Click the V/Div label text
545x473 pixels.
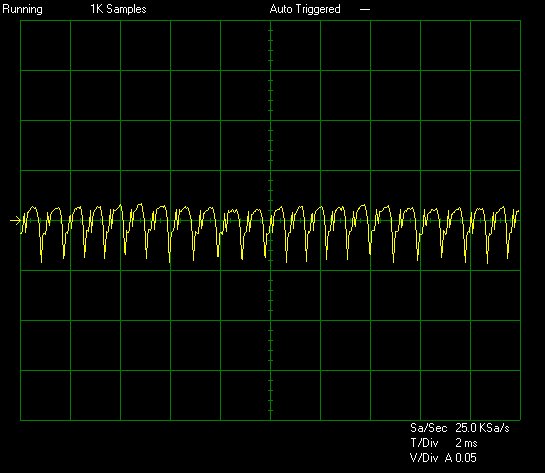(424, 458)
